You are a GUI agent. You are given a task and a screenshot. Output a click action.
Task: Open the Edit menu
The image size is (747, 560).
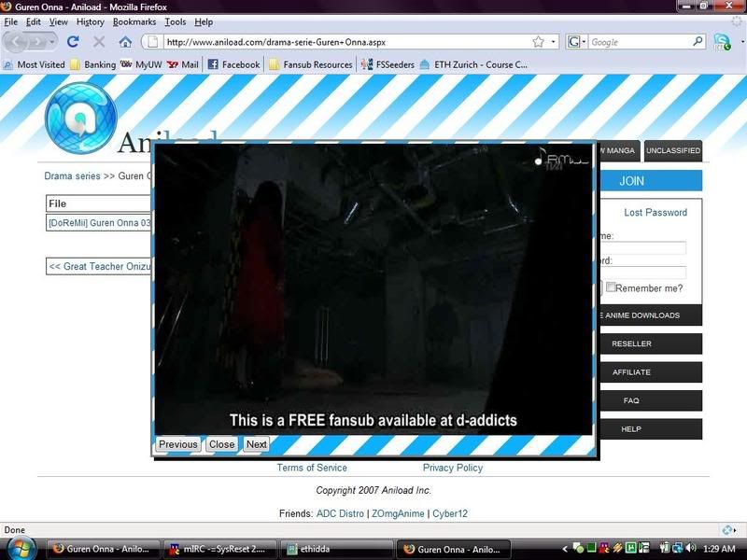click(34, 21)
